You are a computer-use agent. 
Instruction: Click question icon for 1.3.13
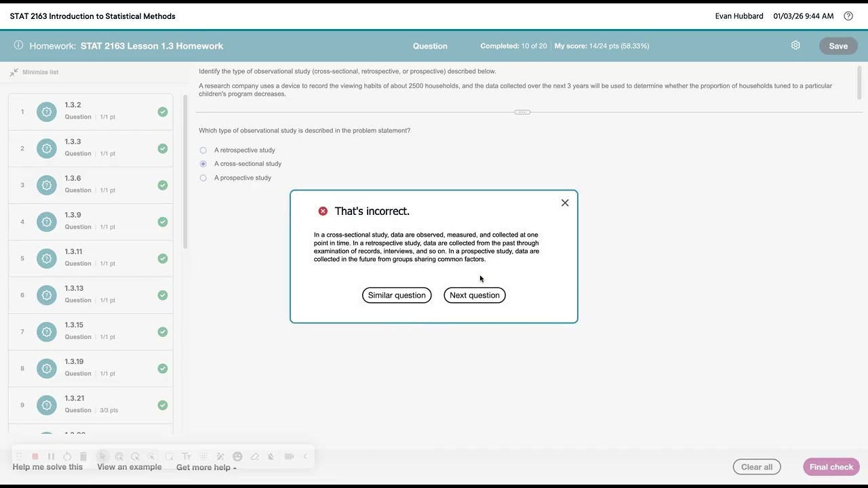click(x=47, y=295)
